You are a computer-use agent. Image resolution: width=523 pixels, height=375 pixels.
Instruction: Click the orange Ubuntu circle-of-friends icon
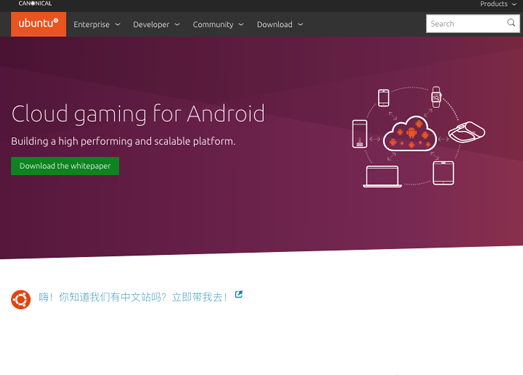(21, 299)
